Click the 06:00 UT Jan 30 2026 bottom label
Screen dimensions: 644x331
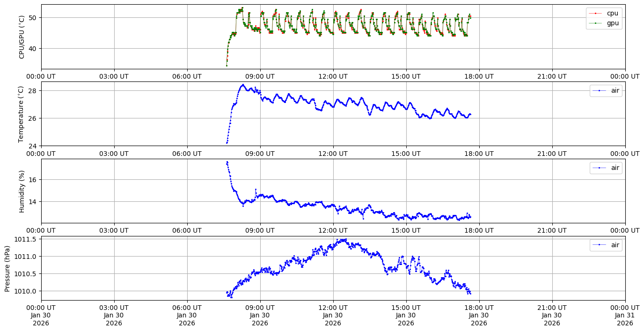tap(187, 316)
